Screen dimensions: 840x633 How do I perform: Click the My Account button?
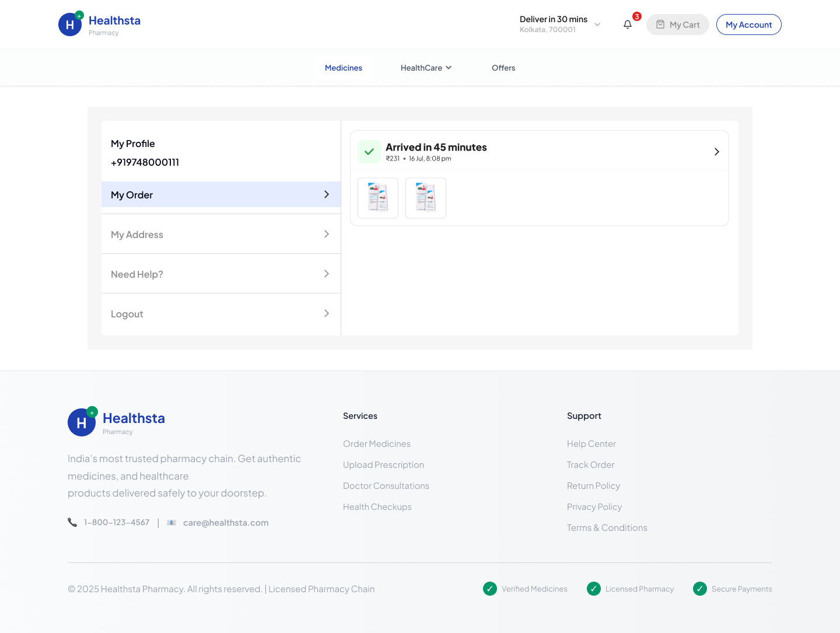748,25
